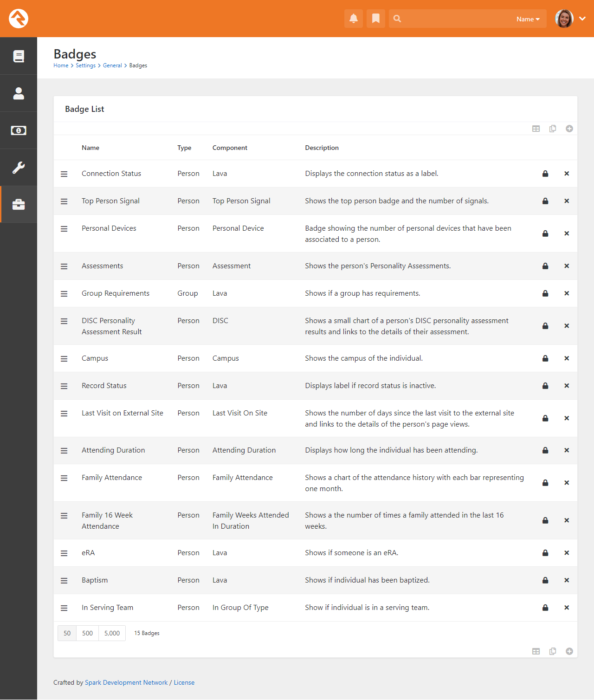Delete the Personal Devices badge

pos(567,233)
